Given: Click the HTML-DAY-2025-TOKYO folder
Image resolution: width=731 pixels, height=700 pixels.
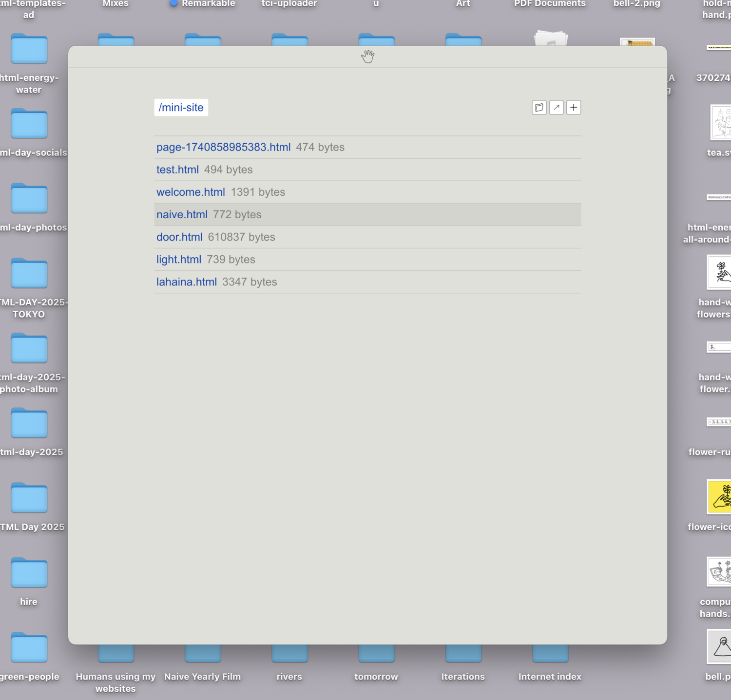Looking at the screenshot, I should tap(29, 274).
